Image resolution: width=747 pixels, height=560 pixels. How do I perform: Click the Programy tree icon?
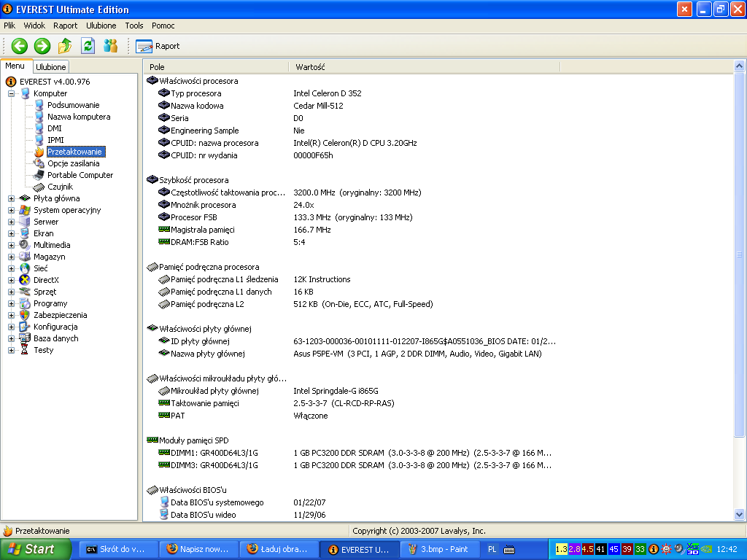click(25, 304)
